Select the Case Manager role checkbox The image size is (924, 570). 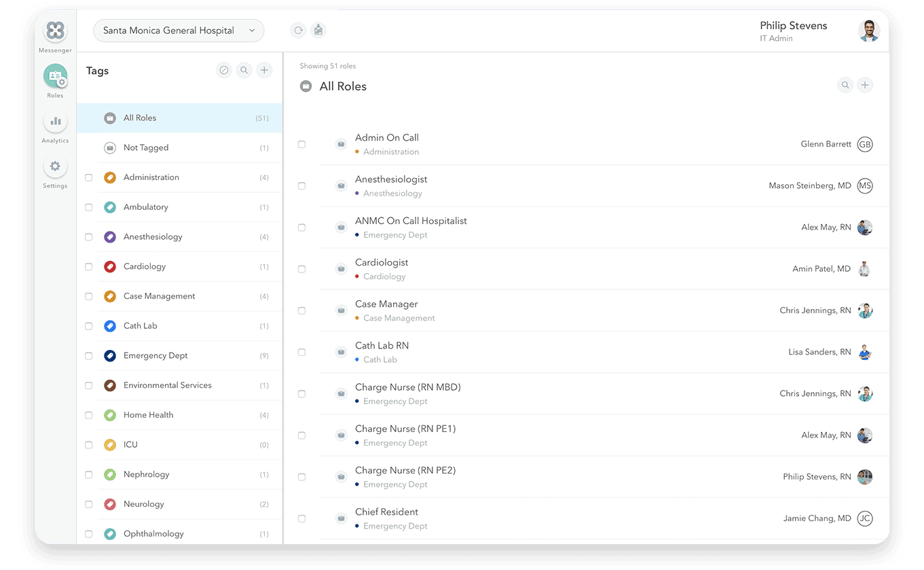tap(302, 310)
